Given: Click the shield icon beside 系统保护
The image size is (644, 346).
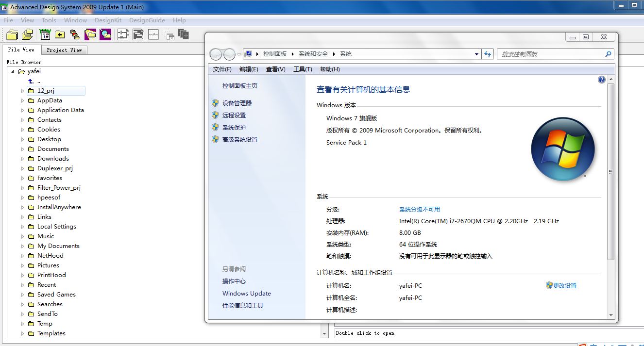Looking at the screenshot, I should pyautogui.click(x=215, y=127).
